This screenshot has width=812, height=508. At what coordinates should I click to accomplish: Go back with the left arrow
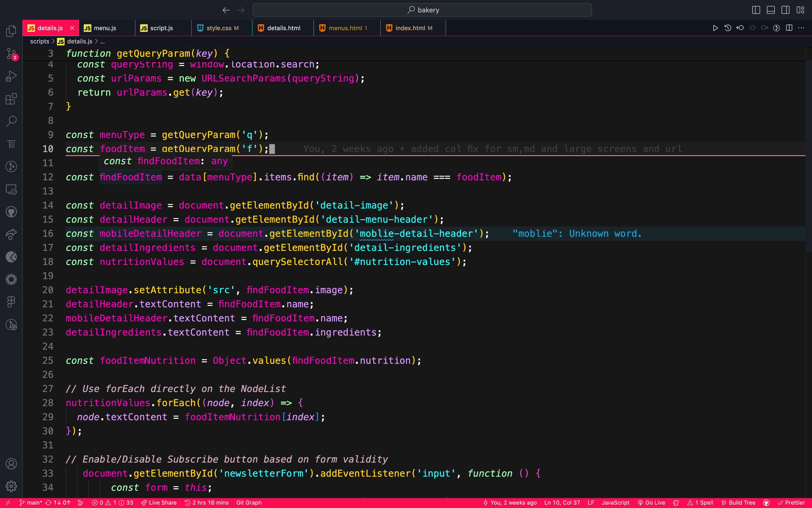click(x=226, y=10)
